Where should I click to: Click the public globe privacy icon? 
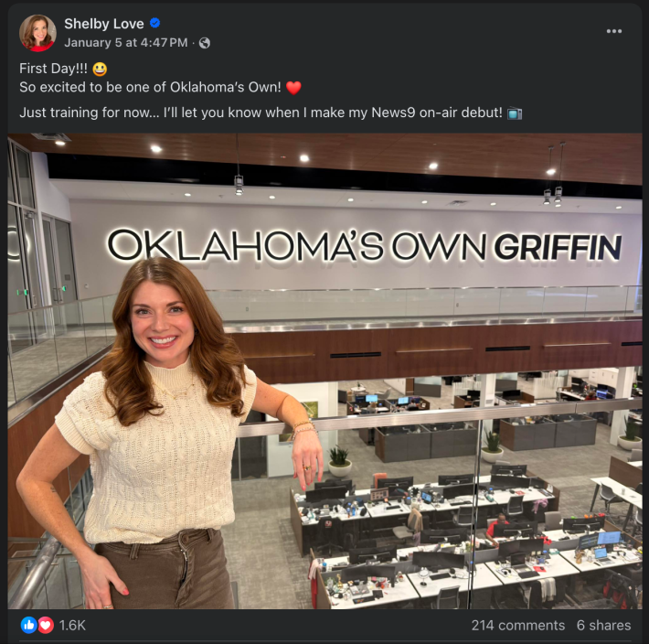click(x=205, y=43)
